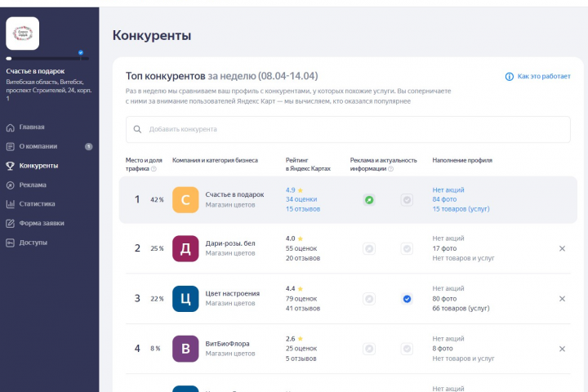Open О компании section
Screen dimensions: 588x392
38,146
